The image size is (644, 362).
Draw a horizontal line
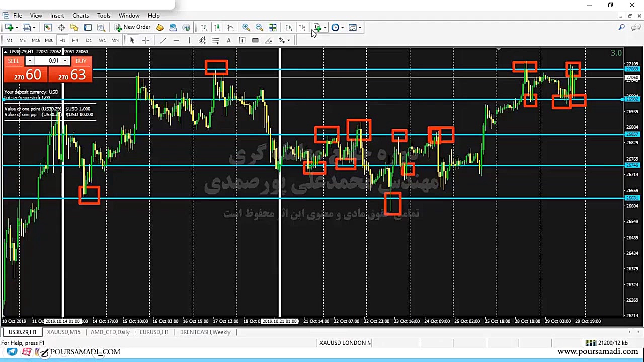click(176, 40)
